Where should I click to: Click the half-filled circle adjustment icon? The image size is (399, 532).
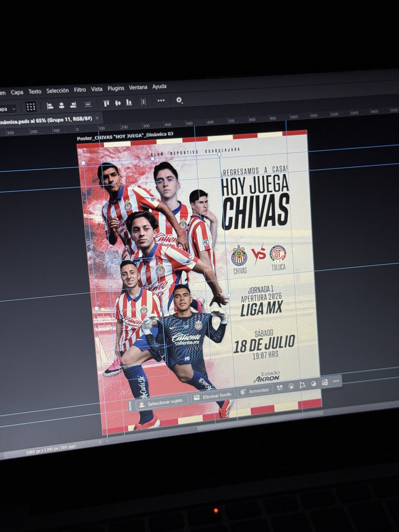point(313,383)
